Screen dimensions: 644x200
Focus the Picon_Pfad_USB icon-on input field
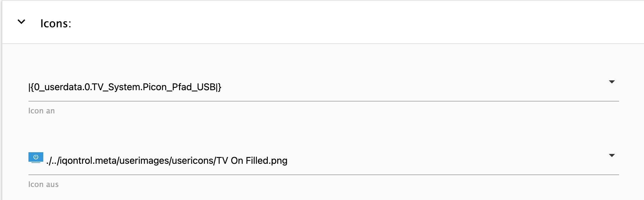323,87
